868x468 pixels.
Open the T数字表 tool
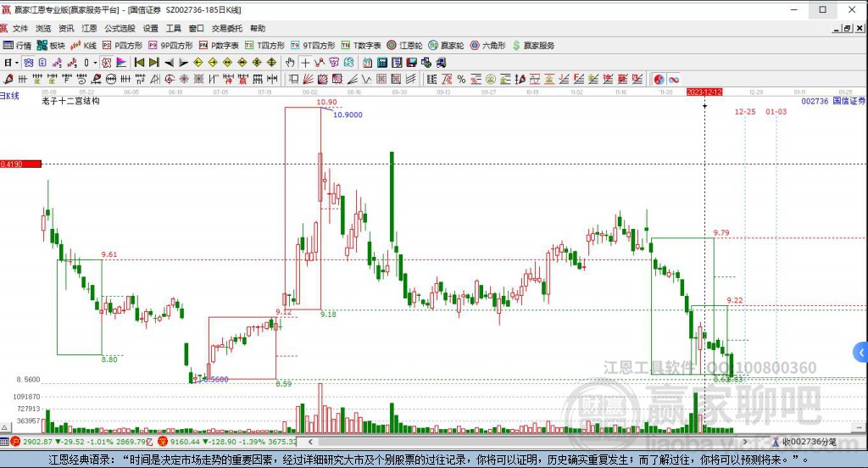pyautogui.click(x=361, y=46)
